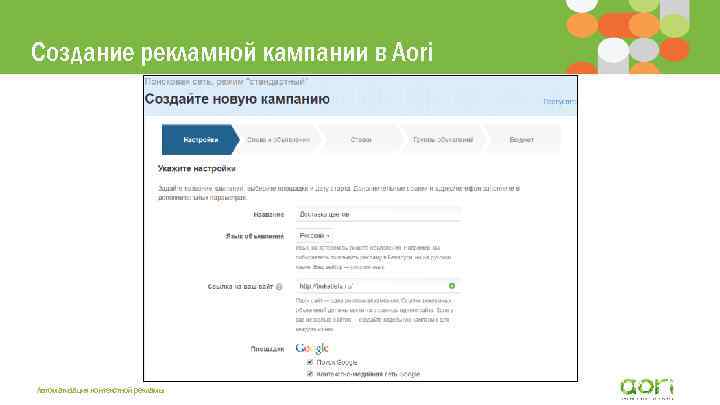Click the green validation icon in URL field

click(452, 286)
